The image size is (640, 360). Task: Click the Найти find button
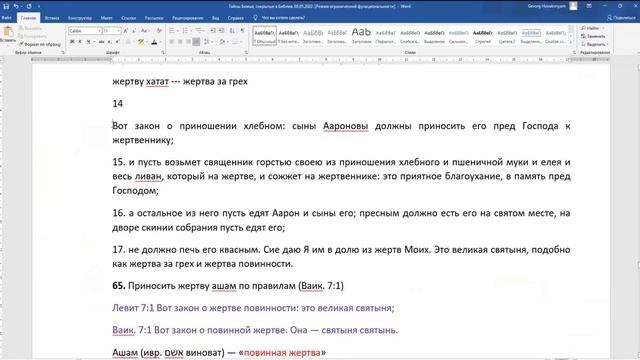tap(593, 28)
